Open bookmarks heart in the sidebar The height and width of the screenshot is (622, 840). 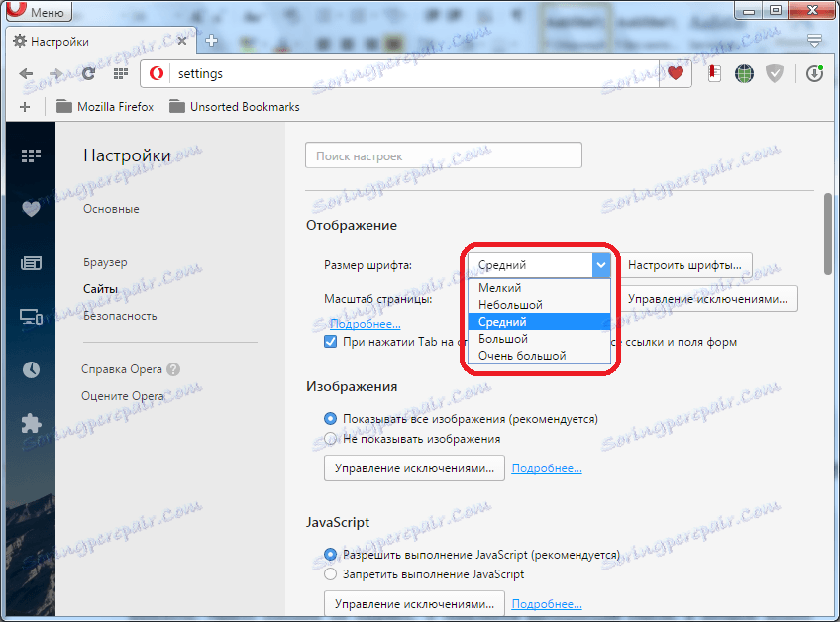31,208
